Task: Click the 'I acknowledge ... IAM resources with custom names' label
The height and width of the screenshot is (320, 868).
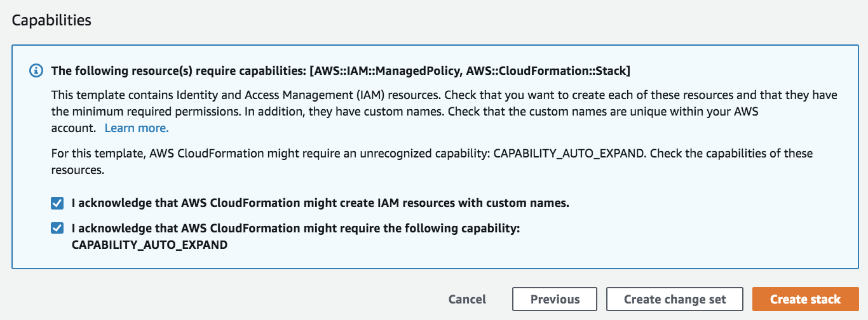Action: (320, 204)
